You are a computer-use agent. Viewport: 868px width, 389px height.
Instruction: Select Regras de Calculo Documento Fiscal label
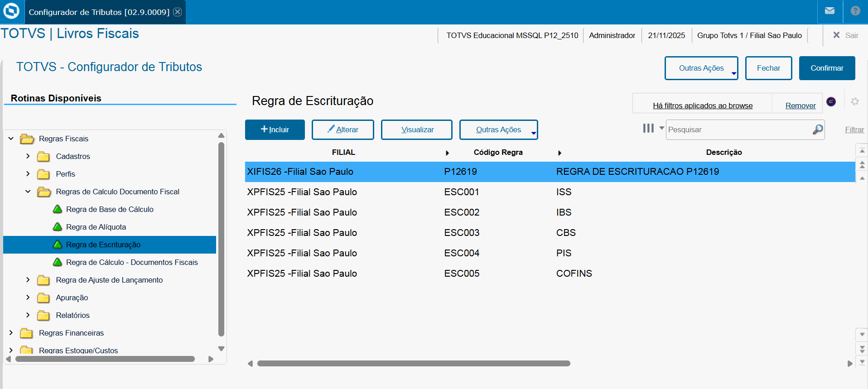coord(118,192)
